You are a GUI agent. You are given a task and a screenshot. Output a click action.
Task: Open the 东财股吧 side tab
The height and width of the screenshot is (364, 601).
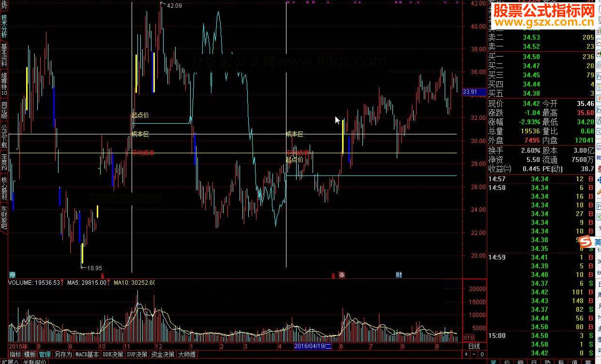[x=4, y=218]
